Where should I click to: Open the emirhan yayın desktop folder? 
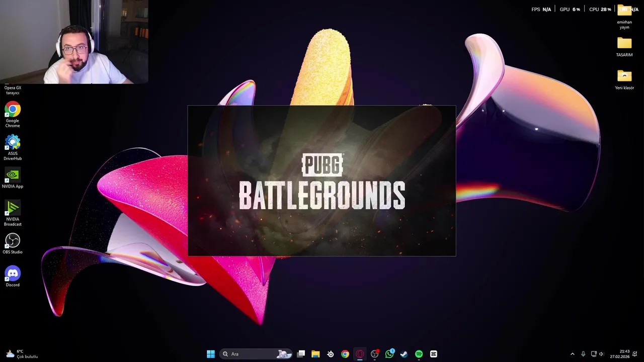point(624,16)
